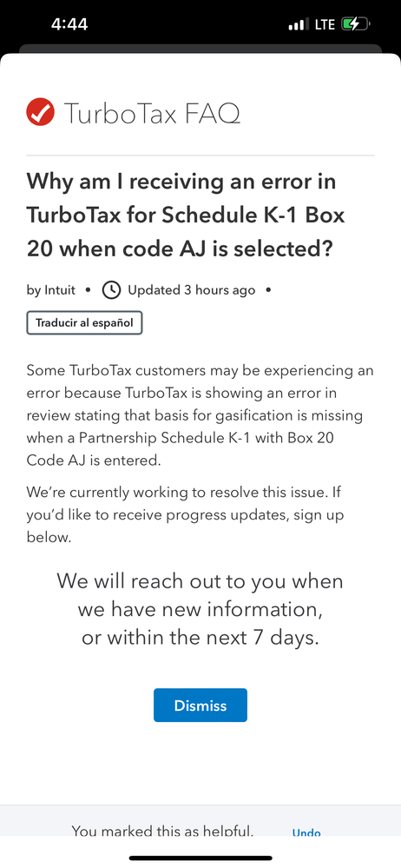Tap the battery charging icon

[x=354, y=24]
